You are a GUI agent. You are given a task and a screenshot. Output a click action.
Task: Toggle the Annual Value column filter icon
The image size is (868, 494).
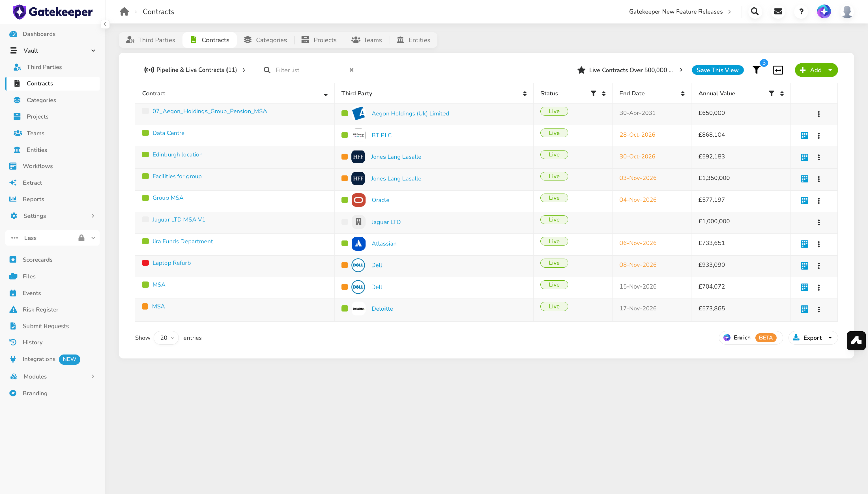click(x=771, y=93)
